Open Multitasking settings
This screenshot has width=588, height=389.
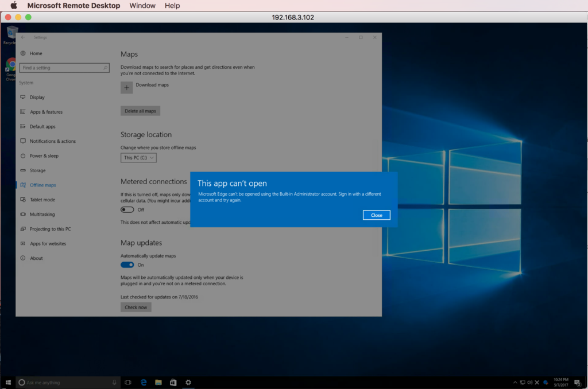tap(42, 214)
